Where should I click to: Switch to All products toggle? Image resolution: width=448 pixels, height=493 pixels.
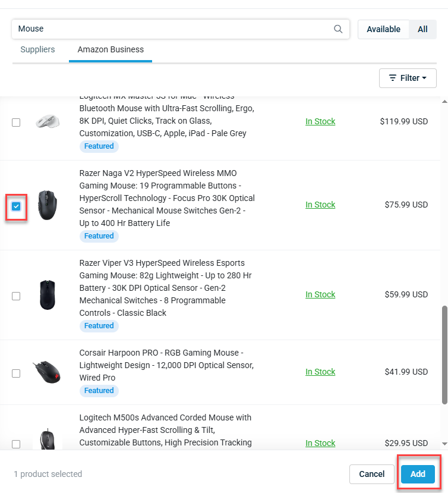[422, 29]
